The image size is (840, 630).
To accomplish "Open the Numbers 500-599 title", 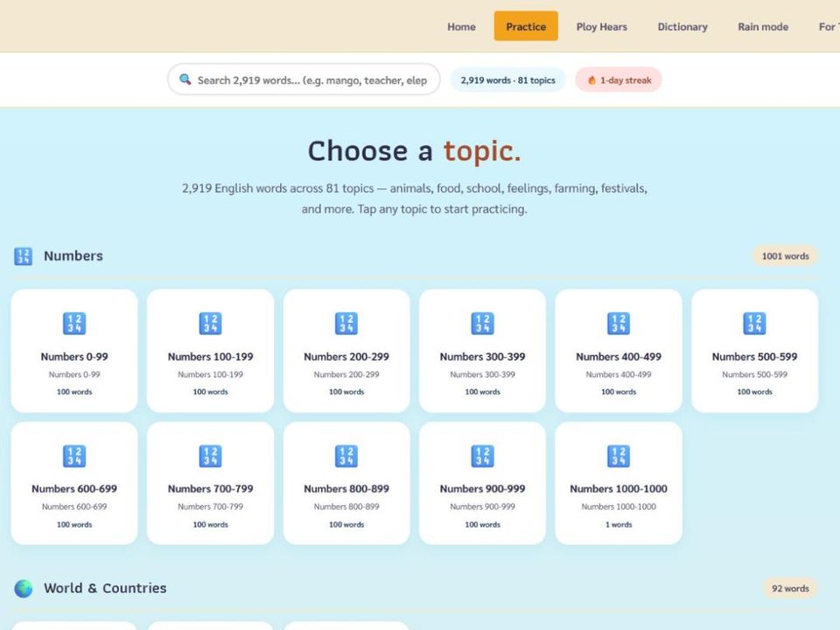I will coord(754,357).
